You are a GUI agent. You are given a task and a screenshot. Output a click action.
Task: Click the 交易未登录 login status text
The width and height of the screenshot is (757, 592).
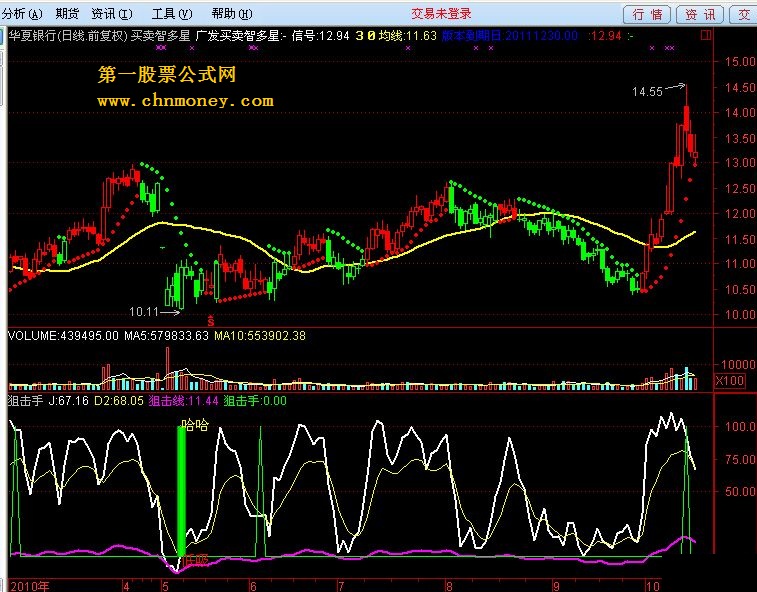click(x=441, y=14)
